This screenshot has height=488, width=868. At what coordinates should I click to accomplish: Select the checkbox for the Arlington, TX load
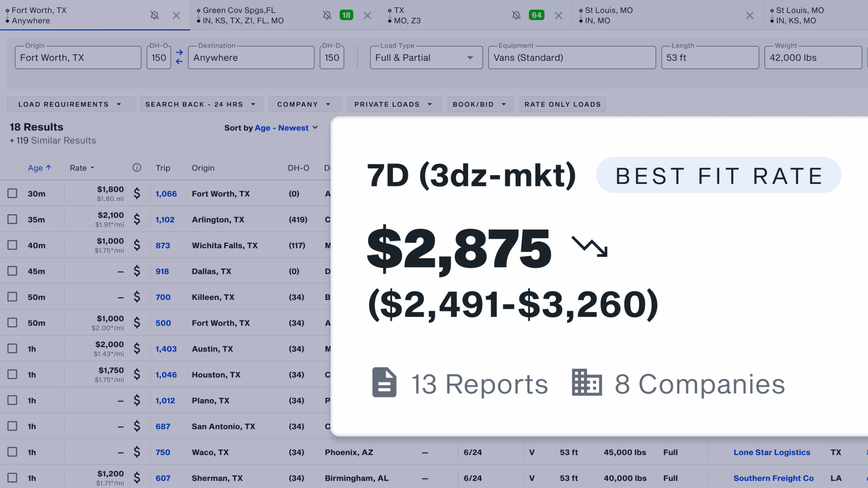pyautogui.click(x=12, y=219)
